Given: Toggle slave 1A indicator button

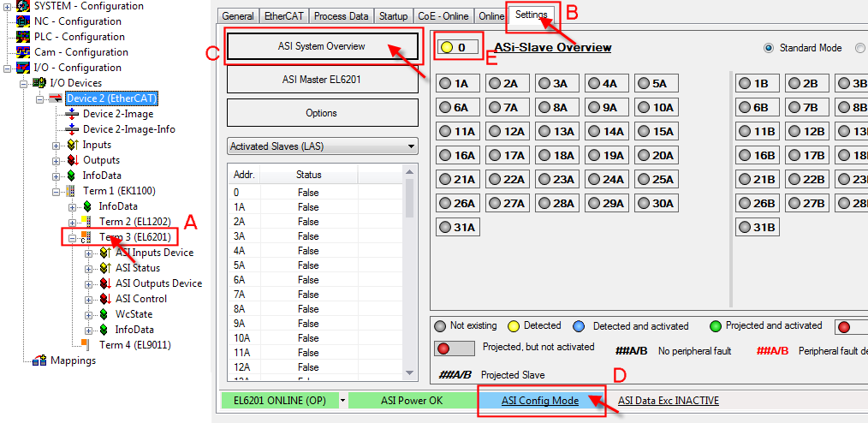Looking at the screenshot, I should [457, 84].
